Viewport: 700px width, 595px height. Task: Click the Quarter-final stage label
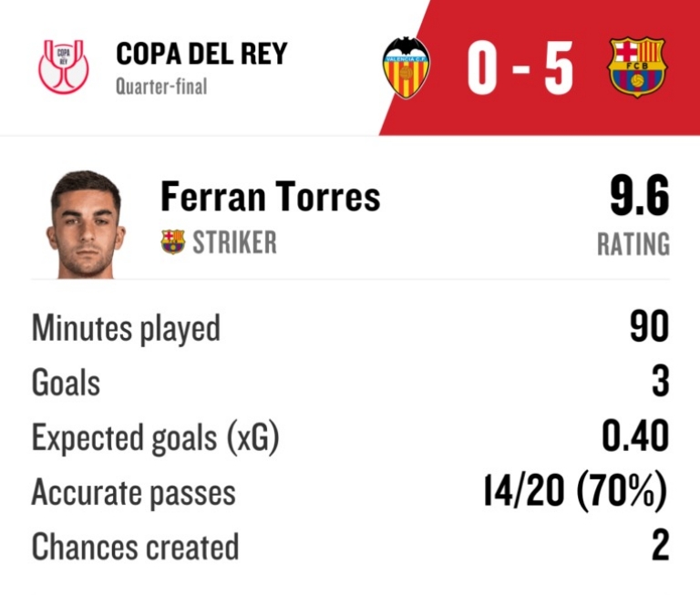161,87
